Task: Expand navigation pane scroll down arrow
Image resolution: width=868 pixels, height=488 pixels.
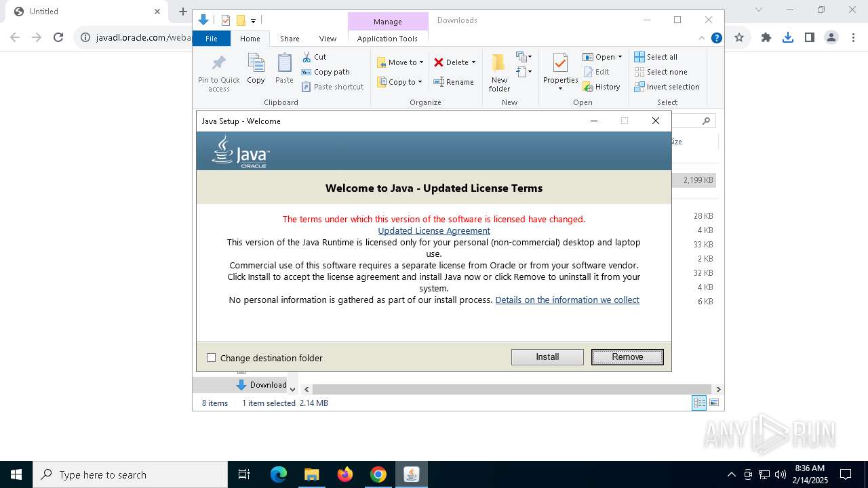Action: pos(293,389)
